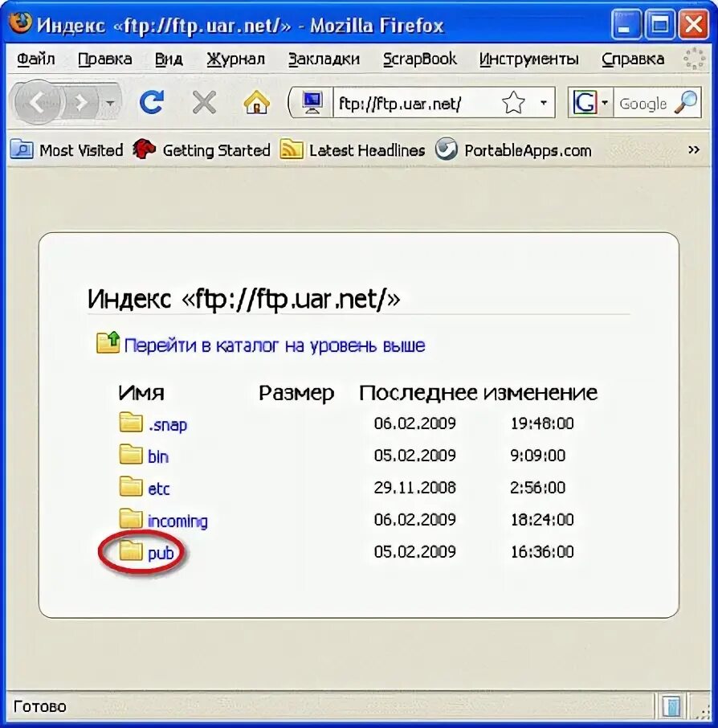Image resolution: width=718 pixels, height=728 pixels.
Task: Open the .snap folder link
Action: point(168,424)
